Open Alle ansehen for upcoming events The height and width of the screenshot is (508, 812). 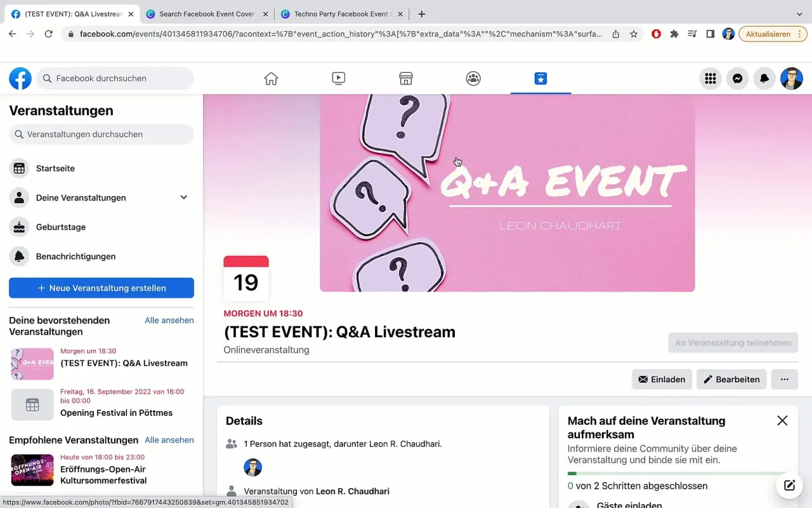169,320
